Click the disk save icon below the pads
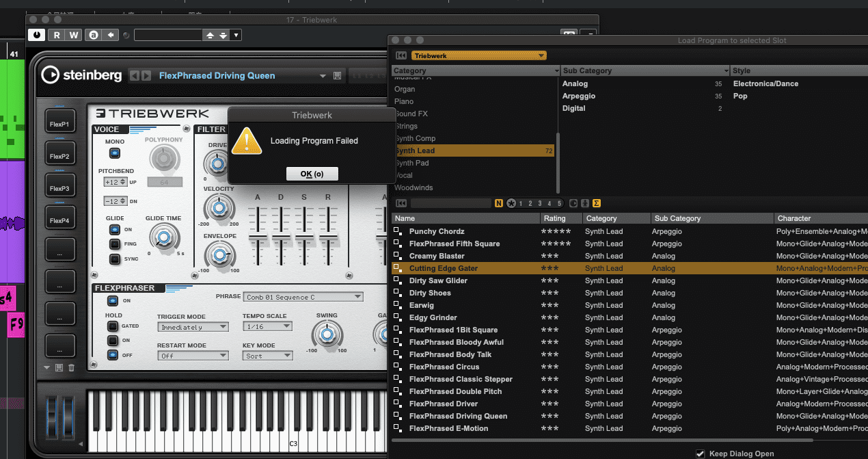This screenshot has width=868, height=459. click(x=59, y=368)
